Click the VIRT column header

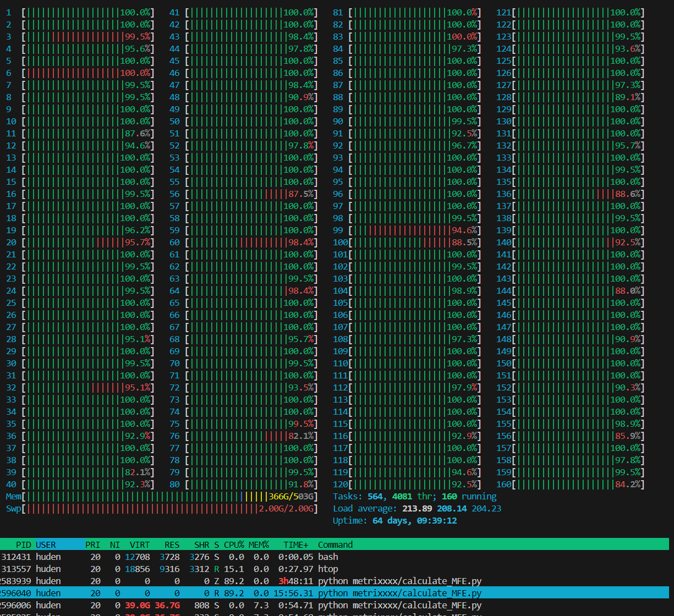(140, 544)
